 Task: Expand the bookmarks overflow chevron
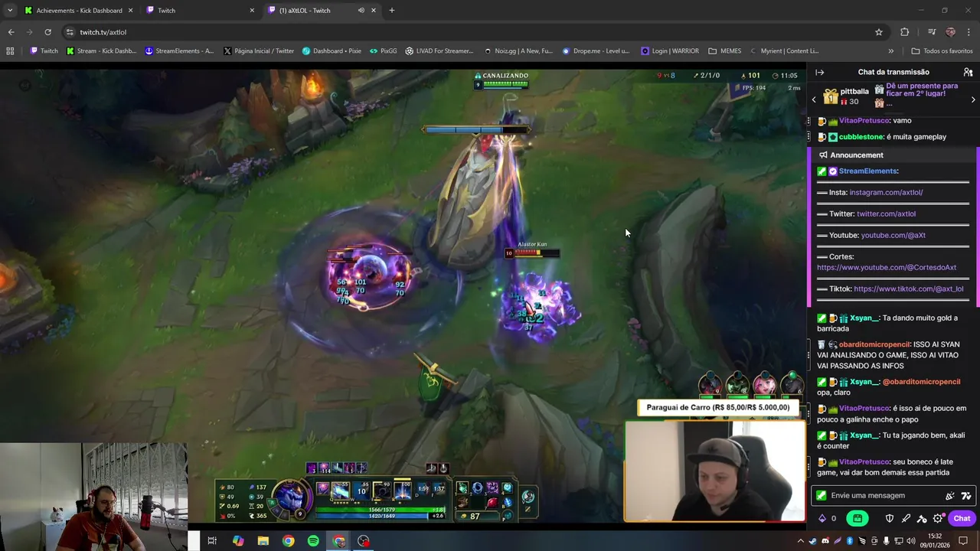point(890,51)
